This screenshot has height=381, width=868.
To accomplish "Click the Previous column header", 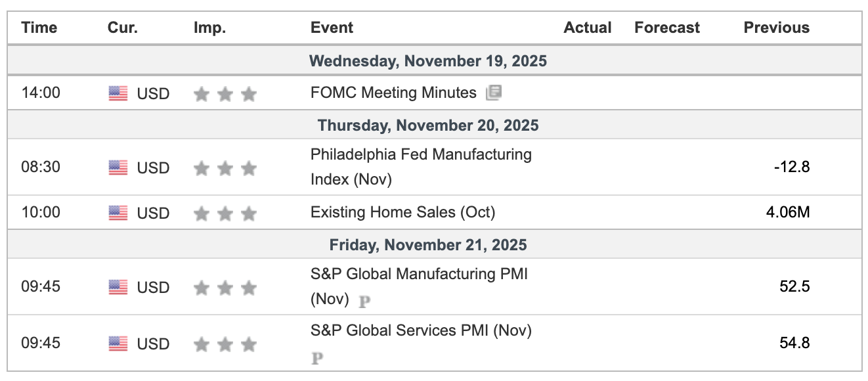I will [x=776, y=28].
